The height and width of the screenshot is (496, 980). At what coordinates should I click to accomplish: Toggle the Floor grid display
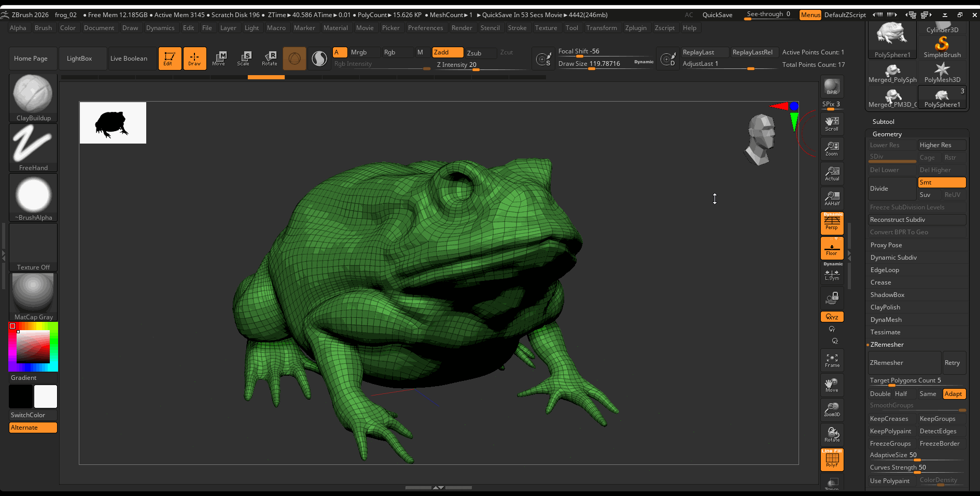(x=832, y=249)
